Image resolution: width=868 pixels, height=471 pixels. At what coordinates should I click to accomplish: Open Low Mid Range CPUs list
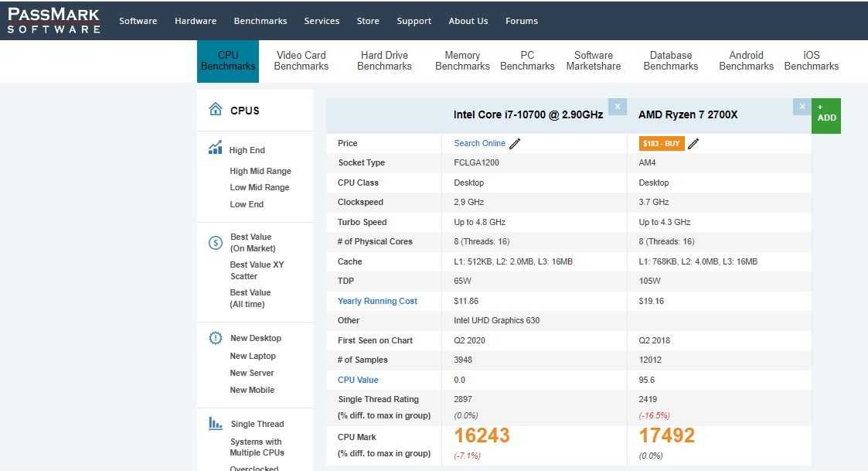click(x=260, y=187)
